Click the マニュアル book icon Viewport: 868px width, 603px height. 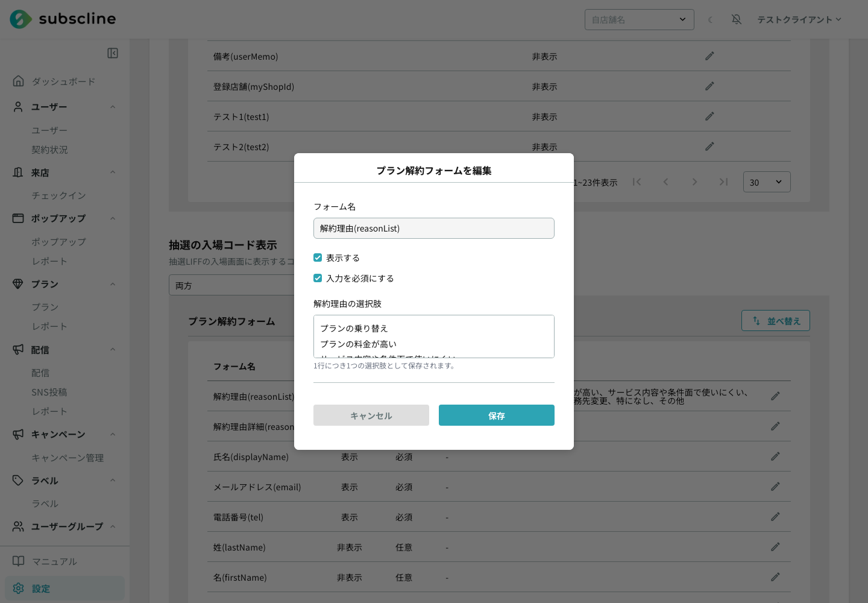pyautogui.click(x=19, y=561)
